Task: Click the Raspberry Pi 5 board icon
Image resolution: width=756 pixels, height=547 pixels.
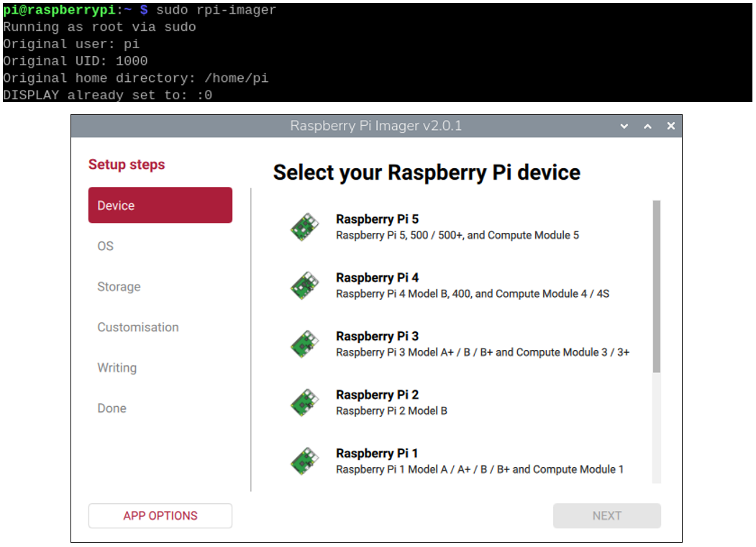Action: (305, 227)
